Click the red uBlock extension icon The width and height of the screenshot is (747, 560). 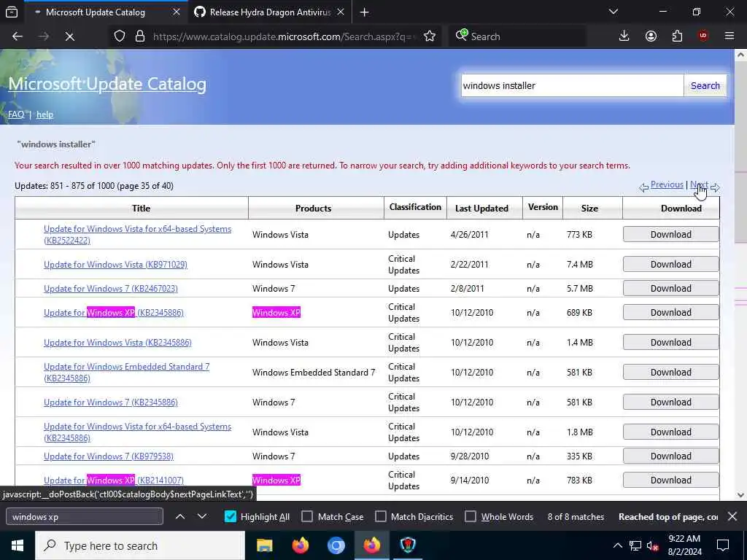click(703, 36)
